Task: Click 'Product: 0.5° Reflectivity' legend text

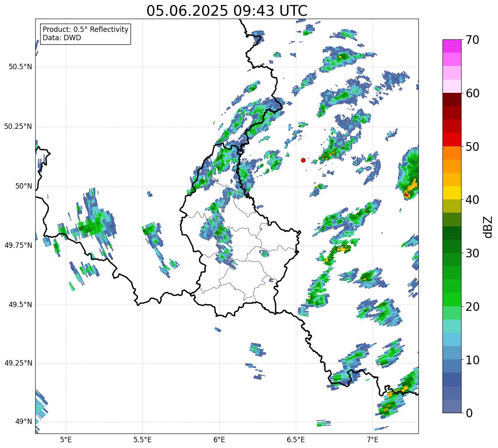Action: tap(85, 30)
